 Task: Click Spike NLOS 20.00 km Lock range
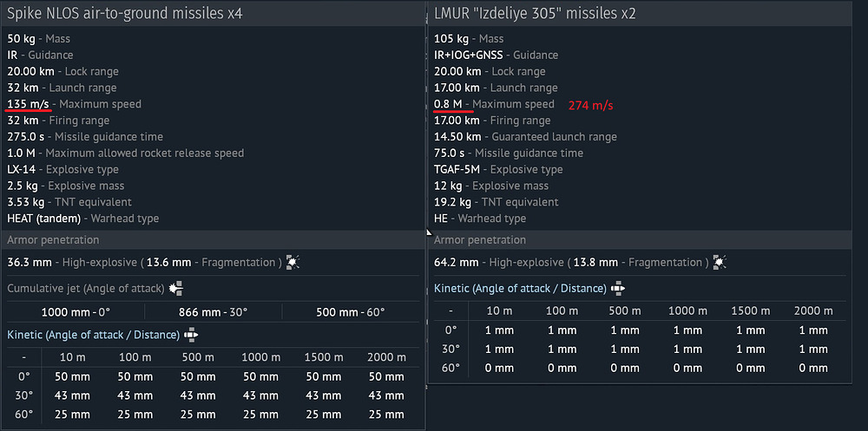pos(62,71)
